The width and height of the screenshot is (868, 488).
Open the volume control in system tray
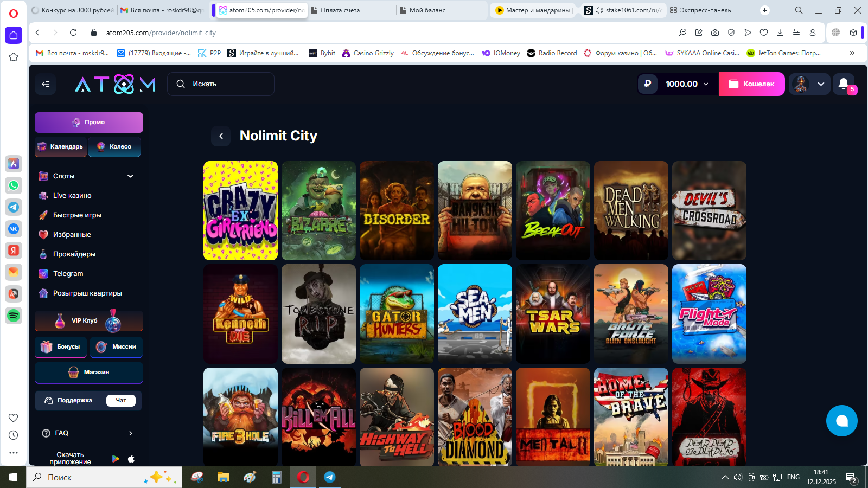pos(738,477)
